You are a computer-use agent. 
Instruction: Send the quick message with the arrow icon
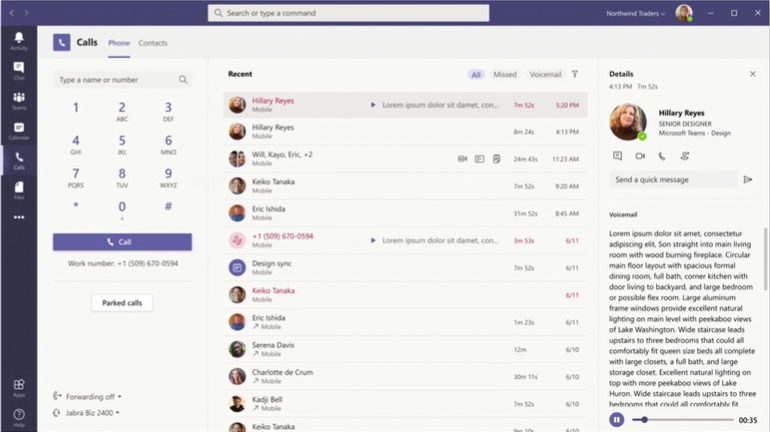pos(747,180)
